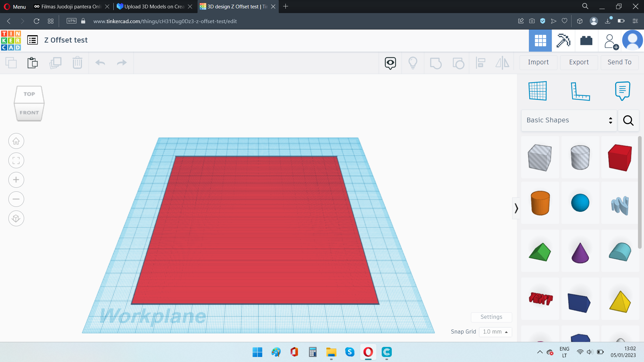The height and width of the screenshot is (362, 644).
Task: Click the Settings button above Snap Grid
Action: tap(491, 317)
